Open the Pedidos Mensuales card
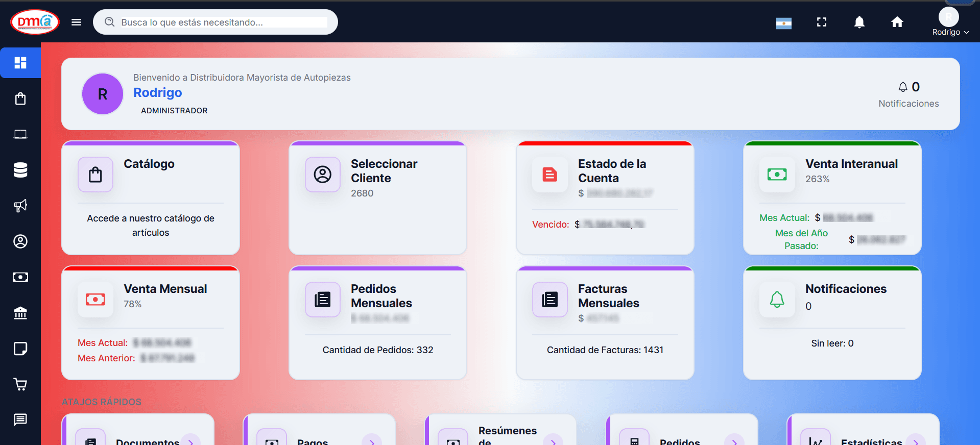Image resolution: width=980 pixels, height=445 pixels. (x=378, y=323)
